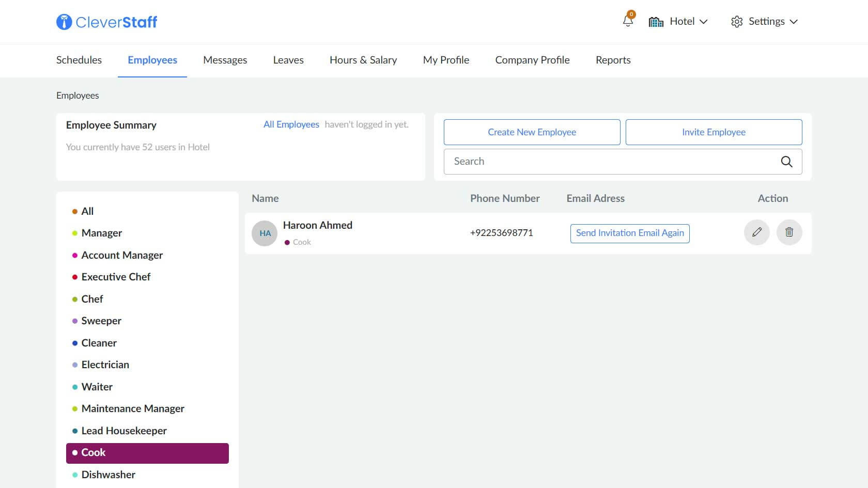Open the Schedules tab
The width and height of the screenshot is (868, 488).
(79, 60)
